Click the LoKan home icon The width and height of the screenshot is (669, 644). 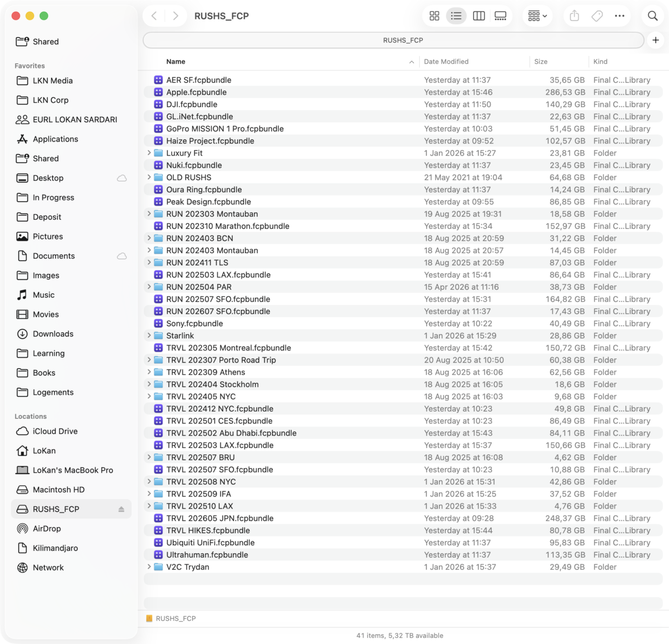[x=22, y=451]
